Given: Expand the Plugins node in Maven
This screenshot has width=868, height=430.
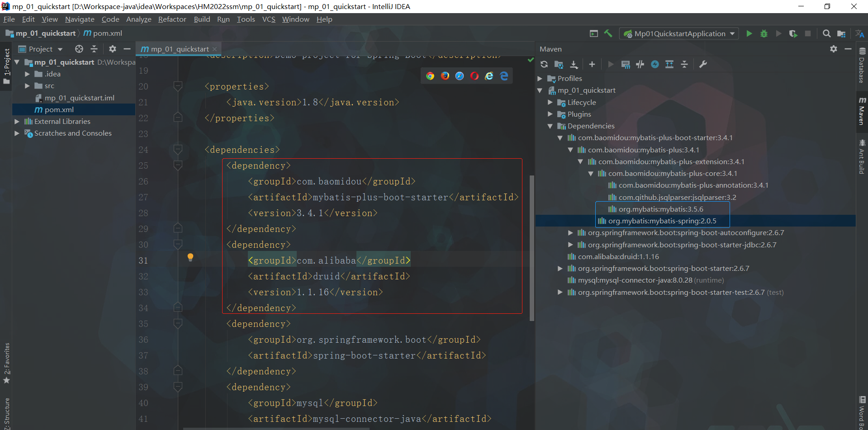Looking at the screenshot, I should click(550, 114).
